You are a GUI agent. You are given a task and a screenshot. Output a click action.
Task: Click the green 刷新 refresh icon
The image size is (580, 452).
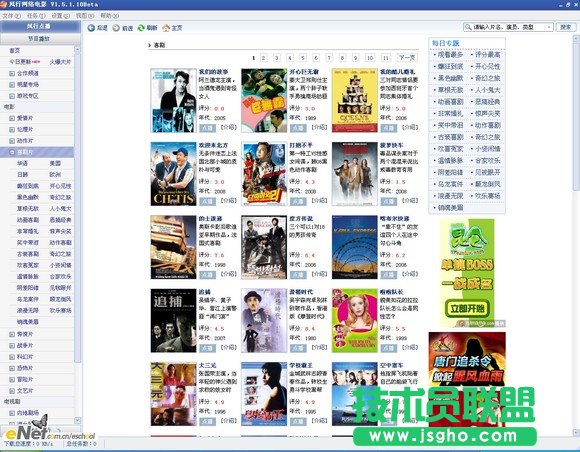[141, 28]
